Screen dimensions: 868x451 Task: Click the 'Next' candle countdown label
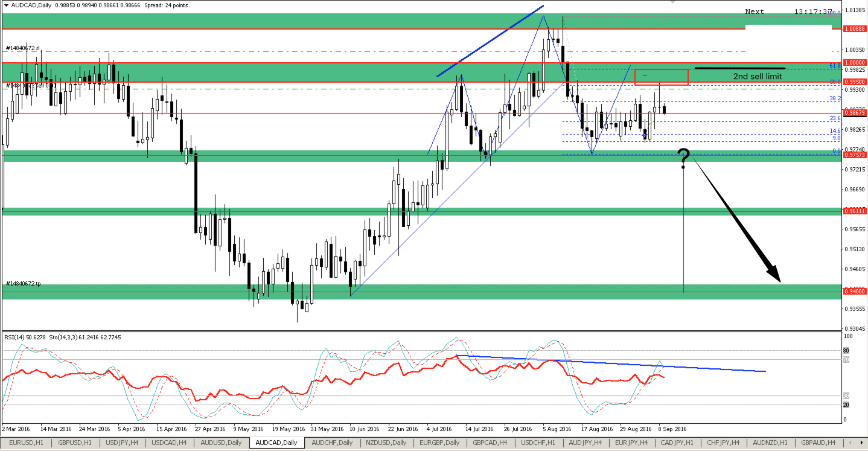point(755,11)
